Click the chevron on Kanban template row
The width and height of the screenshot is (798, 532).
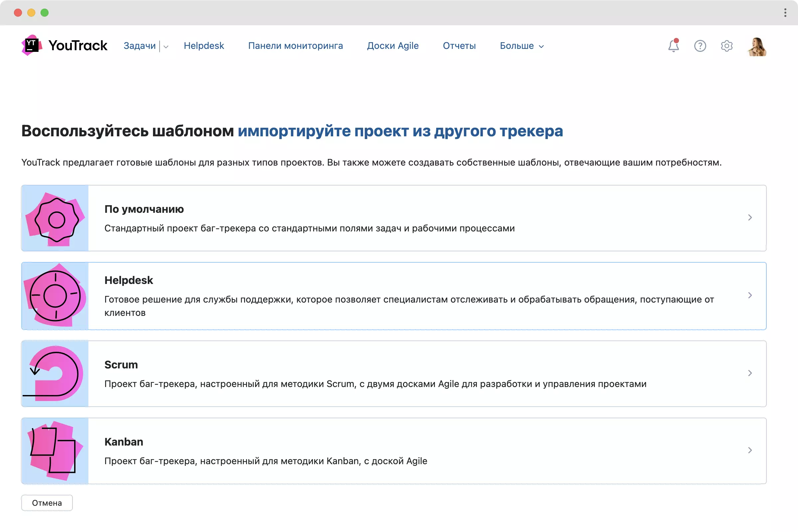750,450
